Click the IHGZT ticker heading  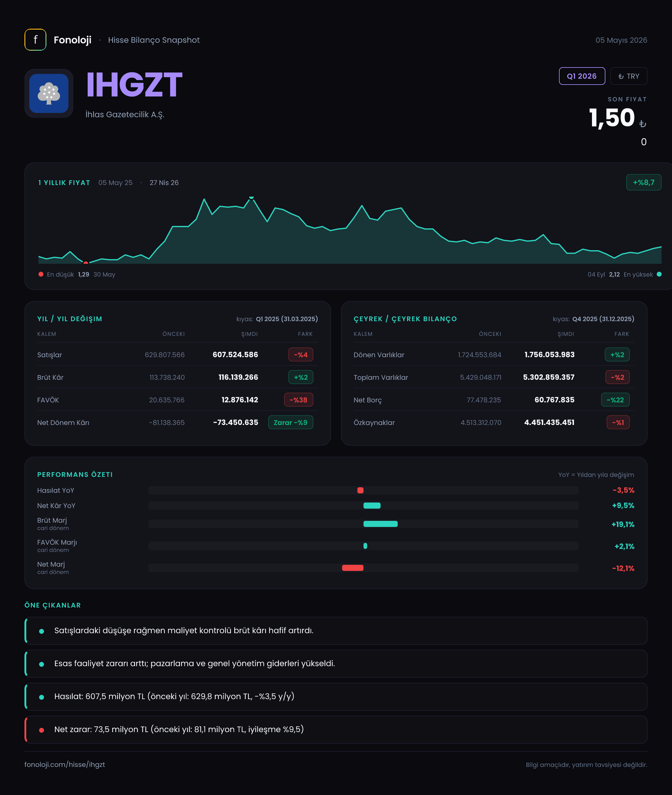[134, 85]
